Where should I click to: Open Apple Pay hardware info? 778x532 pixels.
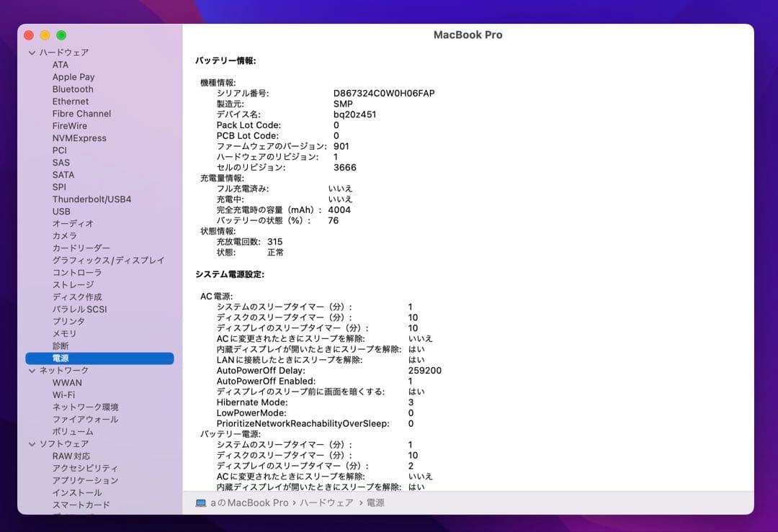(74, 76)
